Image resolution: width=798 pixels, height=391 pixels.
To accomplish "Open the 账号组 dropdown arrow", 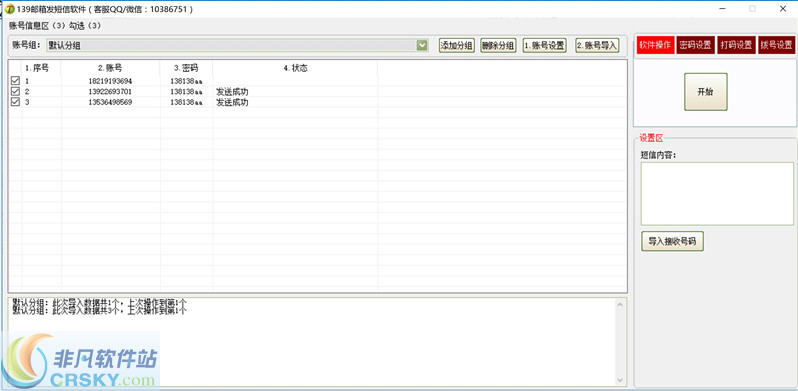I will coord(422,45).
